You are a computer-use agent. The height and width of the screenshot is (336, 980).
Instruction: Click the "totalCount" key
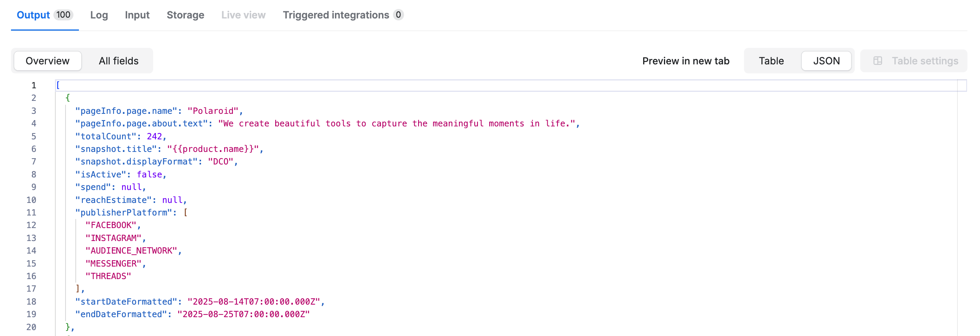(106, 137)
